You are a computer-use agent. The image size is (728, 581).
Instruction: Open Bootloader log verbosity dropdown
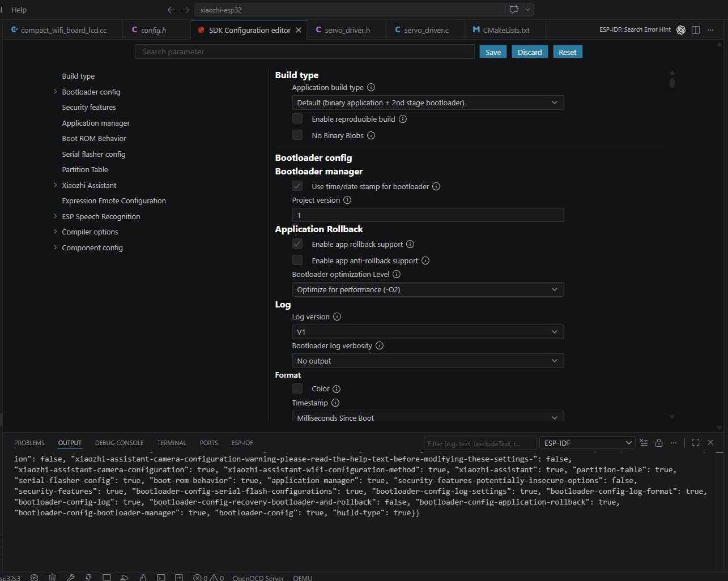point(428,361)
